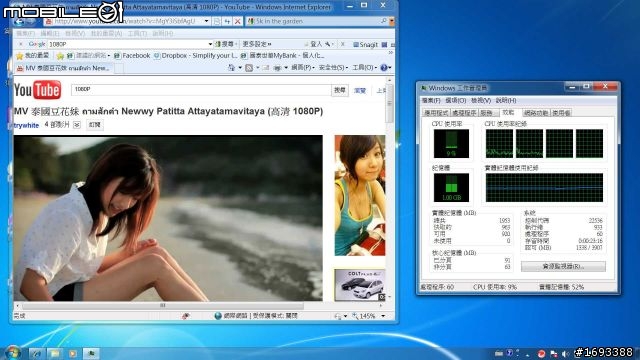Click the YouTube search input field
This screenshot has width=640, height=360.
tap(201, 90)
